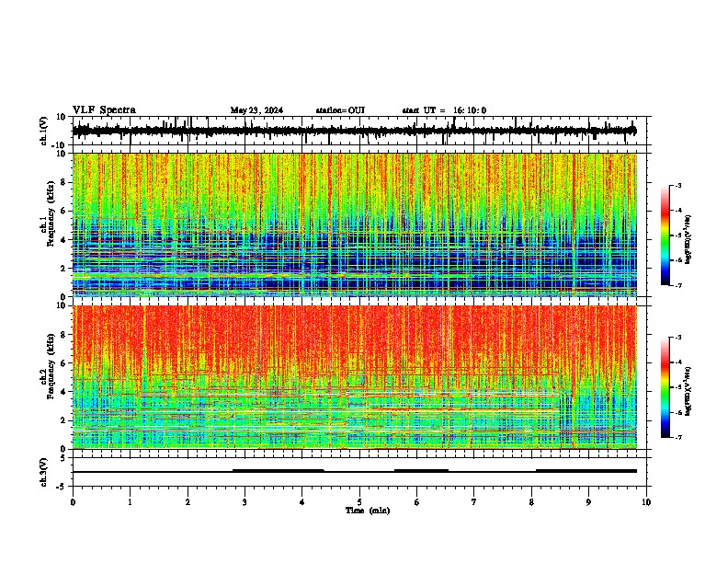Click inside the ch.2 spectrogram panel

pyautogui.click(x=355, y=377)
